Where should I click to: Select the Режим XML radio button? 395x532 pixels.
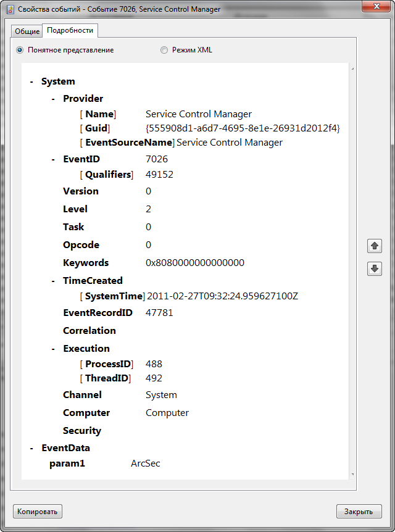tap(164, 50)
